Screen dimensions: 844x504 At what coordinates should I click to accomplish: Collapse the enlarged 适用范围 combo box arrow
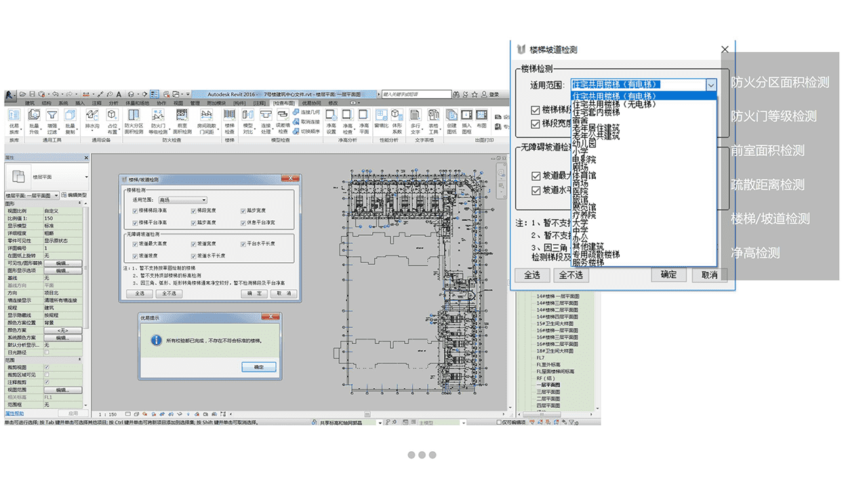[710, 85]
